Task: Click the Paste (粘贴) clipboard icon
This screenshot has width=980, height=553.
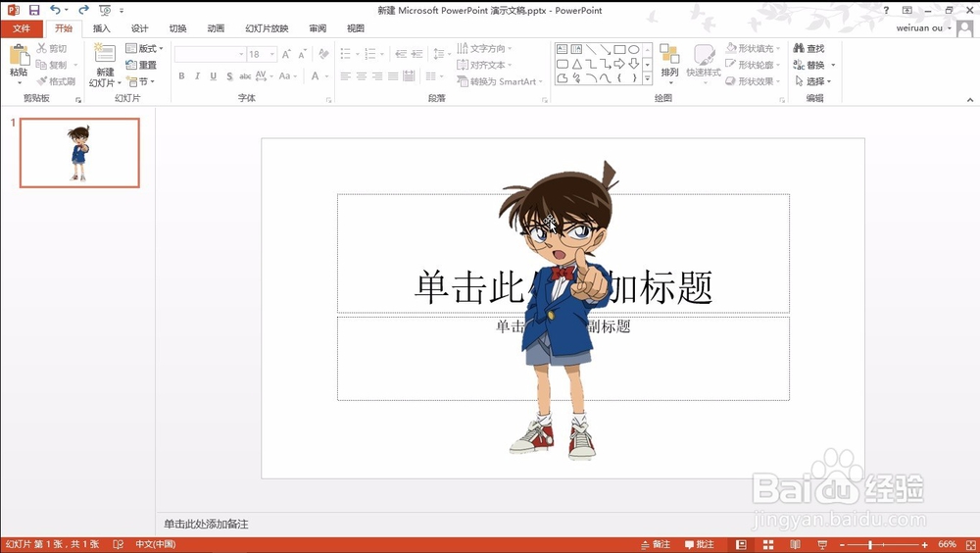Action: (19, 56)
